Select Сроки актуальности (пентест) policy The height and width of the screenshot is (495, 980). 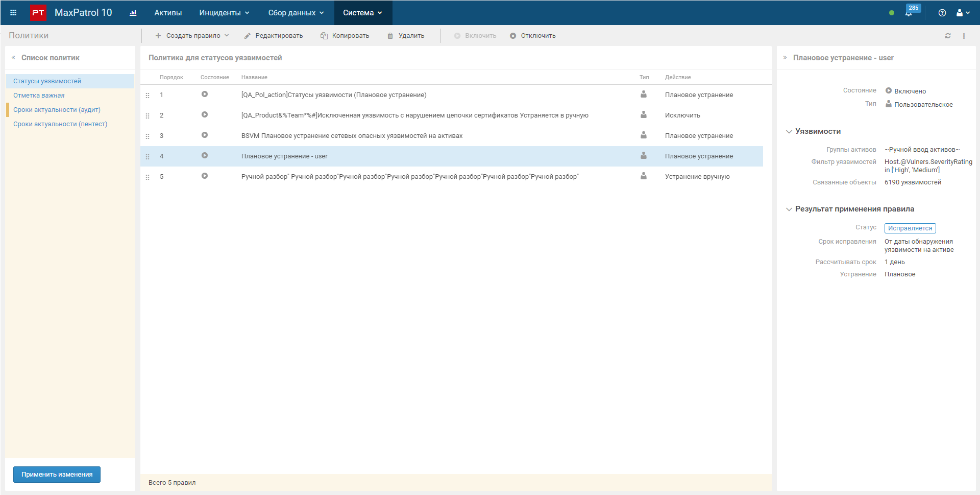point(70,124)
